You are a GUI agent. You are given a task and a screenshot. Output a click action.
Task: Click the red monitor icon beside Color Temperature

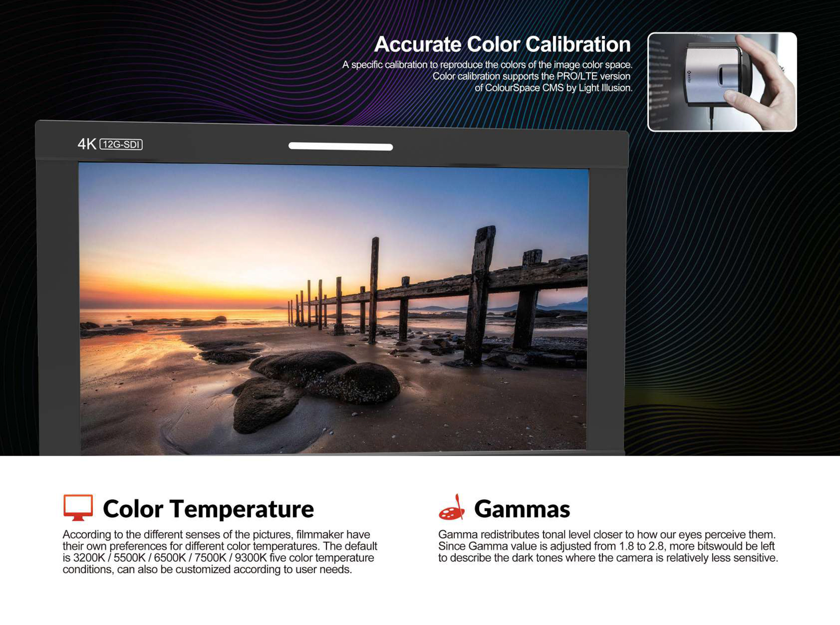[78, 507]
